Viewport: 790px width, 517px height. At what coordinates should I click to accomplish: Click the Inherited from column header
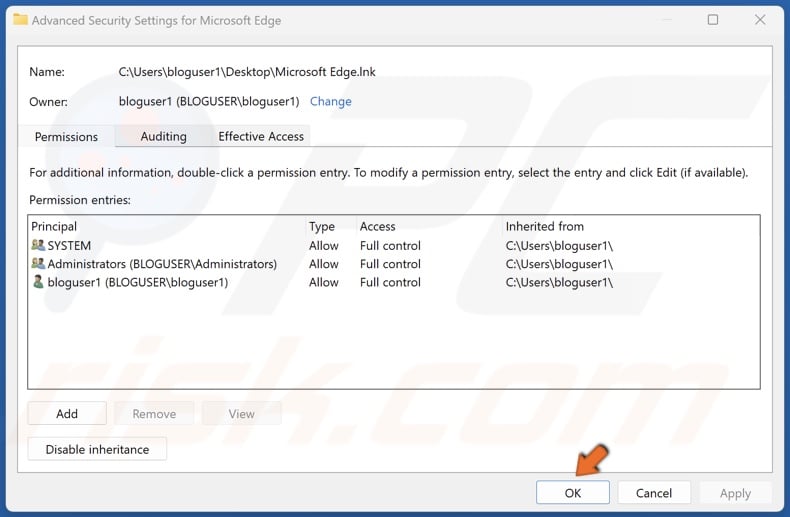click(x=545, y=226)
